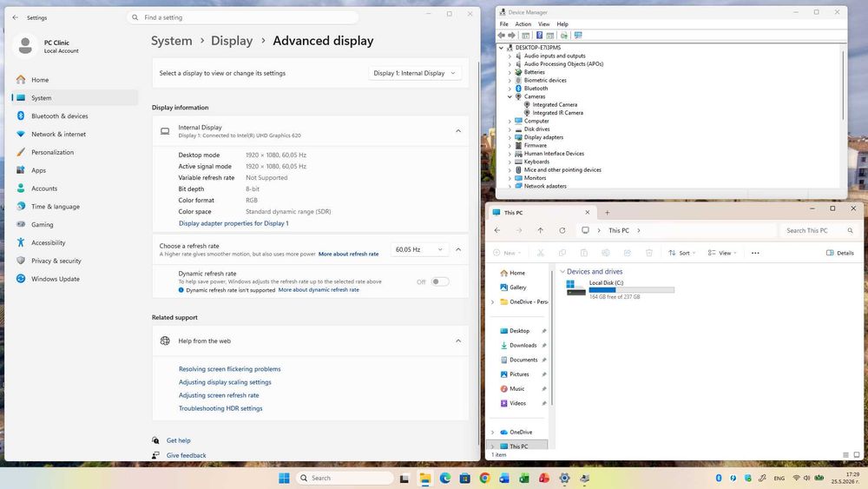This screenshot has width=868, height=489.
Task: Open the Sort dropdown in File Explorer
Action: click(682, 253)
